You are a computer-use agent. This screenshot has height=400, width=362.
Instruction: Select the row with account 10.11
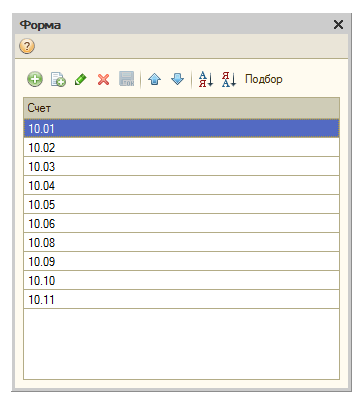point(182,299)
